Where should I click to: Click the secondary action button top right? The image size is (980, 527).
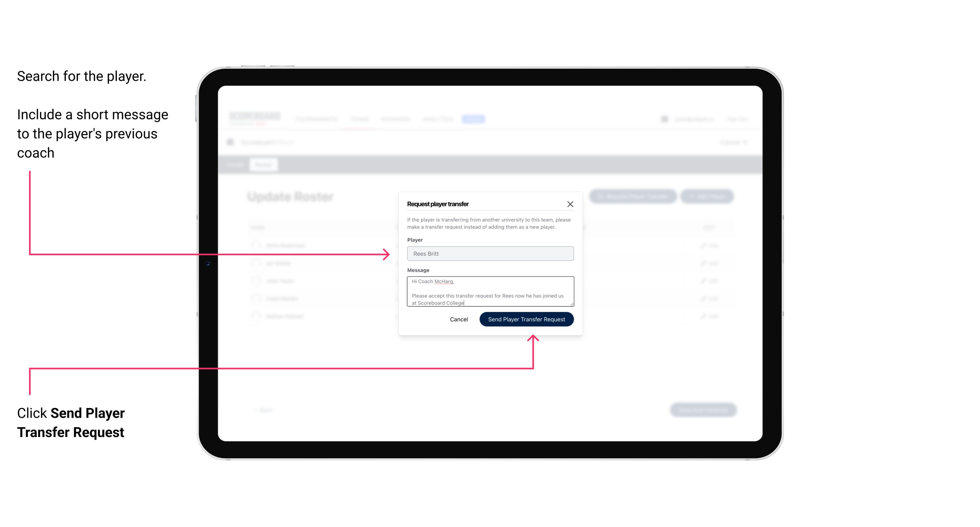pos(570,204)
